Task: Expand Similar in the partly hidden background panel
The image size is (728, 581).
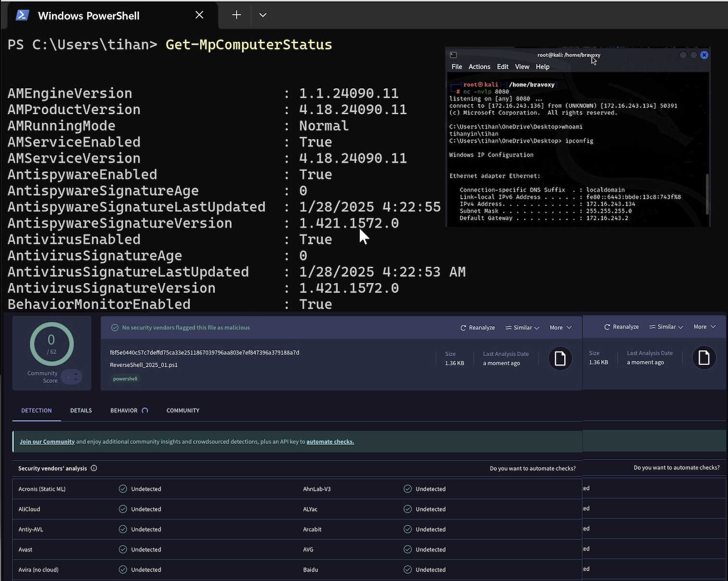Action: pos(666,327)
